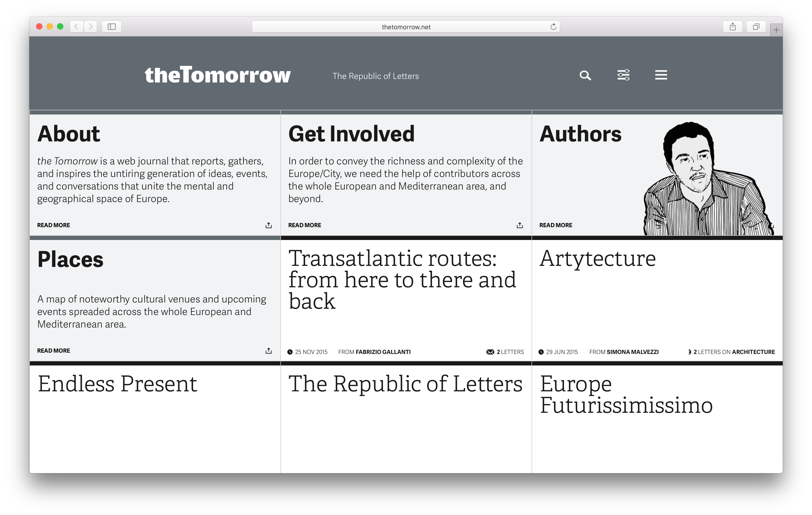
Task: Click share icon on Get Involved card
Action: tap(520, 225)
